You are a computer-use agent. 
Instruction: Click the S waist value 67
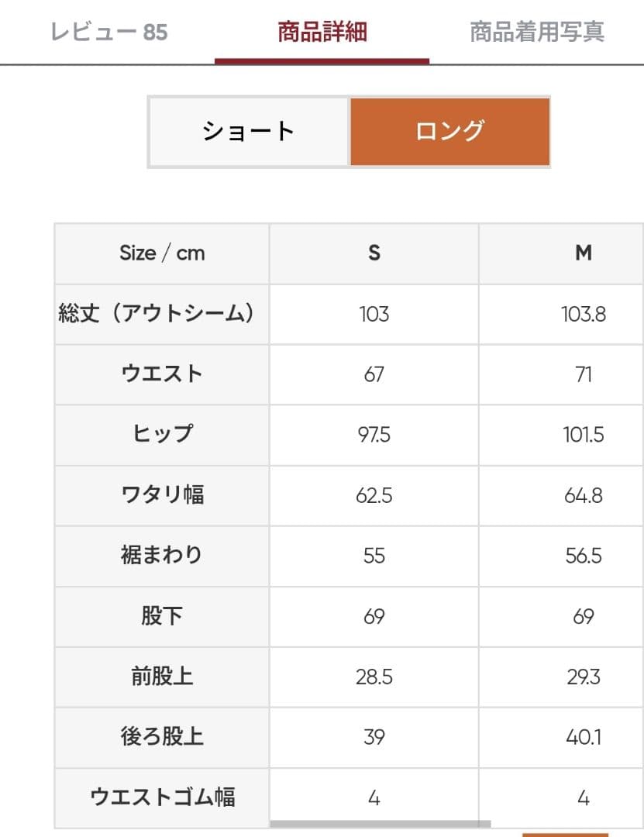point(374,374)
